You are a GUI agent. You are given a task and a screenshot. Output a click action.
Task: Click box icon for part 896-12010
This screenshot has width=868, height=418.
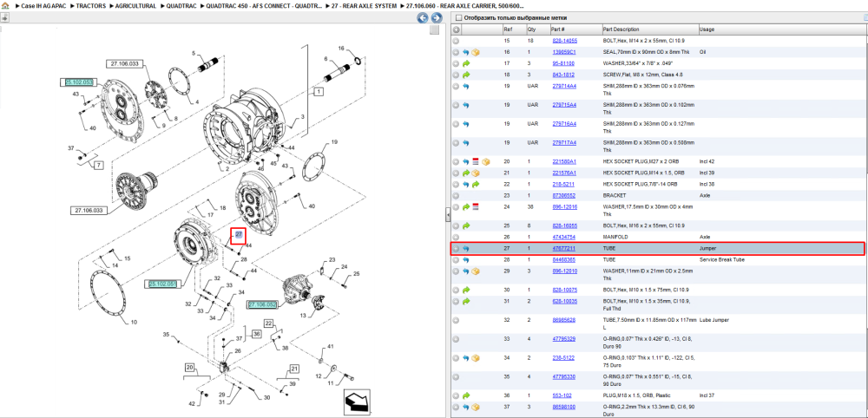coord(475,271)
